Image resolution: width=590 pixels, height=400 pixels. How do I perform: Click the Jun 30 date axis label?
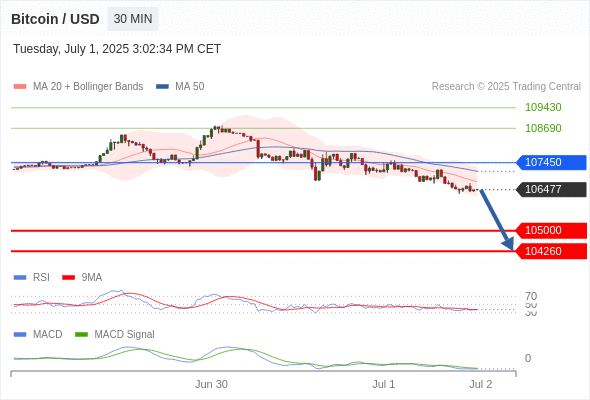coord(211,384)
